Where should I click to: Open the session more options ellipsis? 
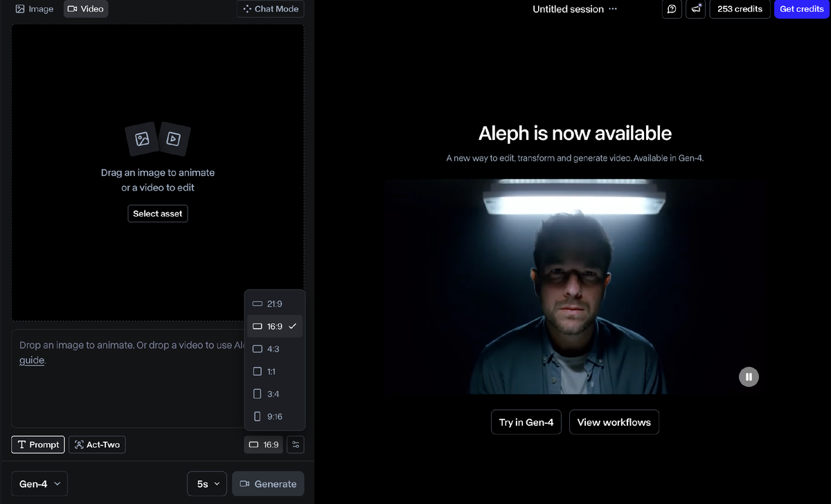click(613, 9)
